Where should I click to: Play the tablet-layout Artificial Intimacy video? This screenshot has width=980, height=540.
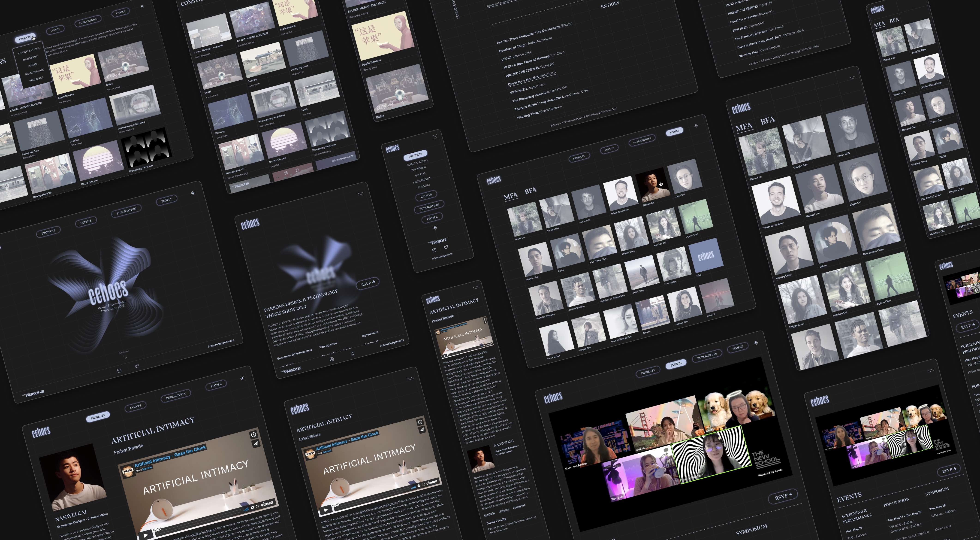point(326,510)
